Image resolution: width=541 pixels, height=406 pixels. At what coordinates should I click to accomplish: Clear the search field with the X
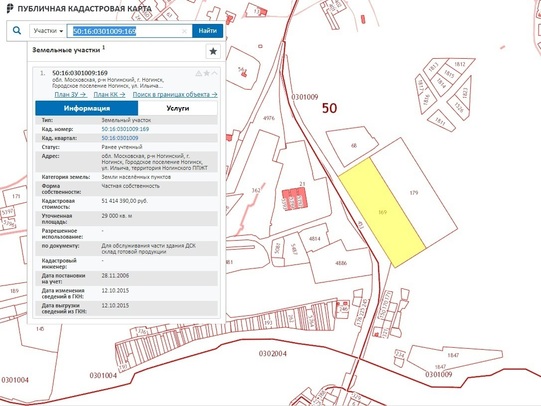coord(184,31)
